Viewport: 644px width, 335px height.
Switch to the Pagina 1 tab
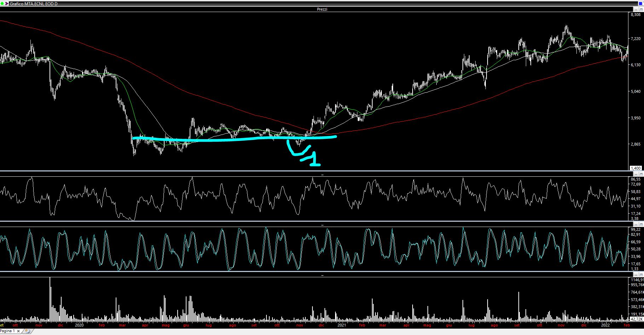point(8,331)
